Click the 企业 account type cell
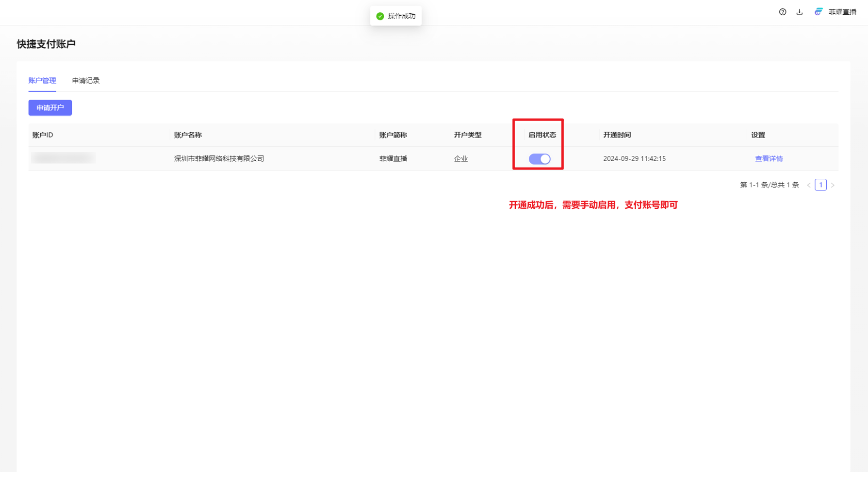868x486 pixels. [x=460, y=158]
